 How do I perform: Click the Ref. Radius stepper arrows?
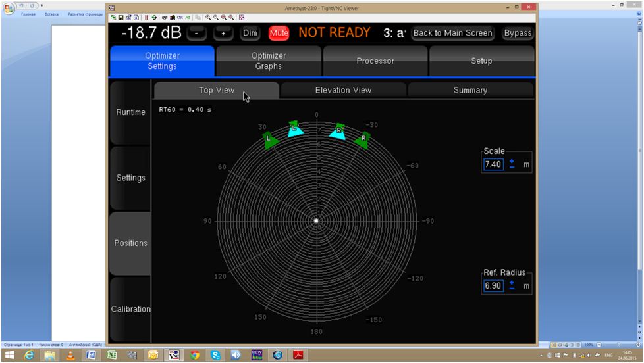tap(512, 286)
